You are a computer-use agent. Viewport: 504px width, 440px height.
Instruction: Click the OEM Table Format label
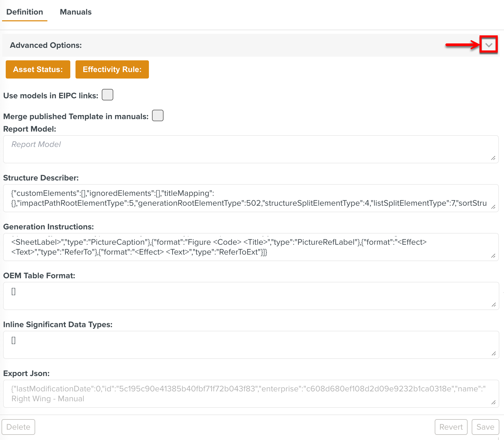point(39,276)
